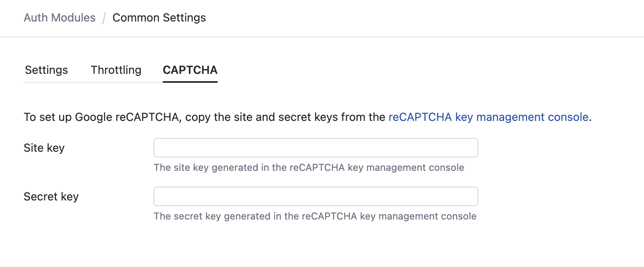Click the Auth Modules breadcrumb link
Image resolution: width=644 pixels, height=267 pixels.
[x=59, y=17]
